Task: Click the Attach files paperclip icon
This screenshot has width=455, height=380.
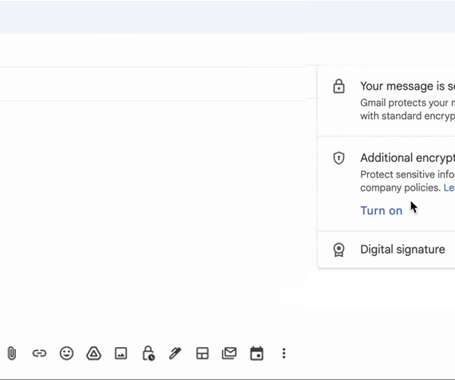Action: [x=12, y=353]
